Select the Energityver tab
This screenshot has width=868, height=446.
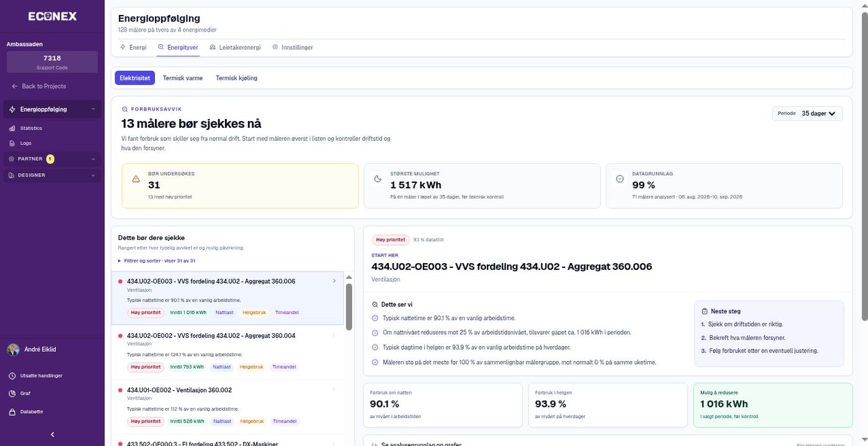coord(178,47)
